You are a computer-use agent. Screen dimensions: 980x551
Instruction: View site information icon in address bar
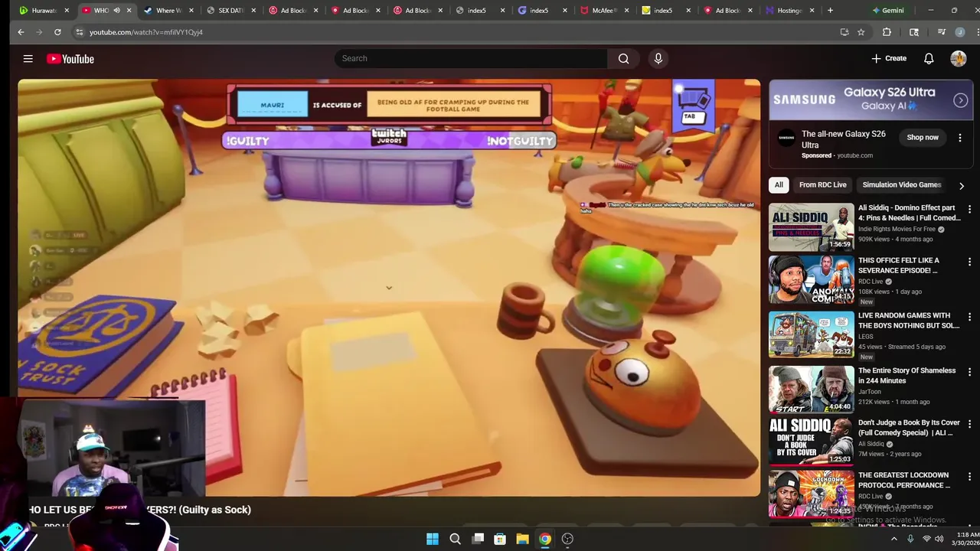(x=79, y=32)
